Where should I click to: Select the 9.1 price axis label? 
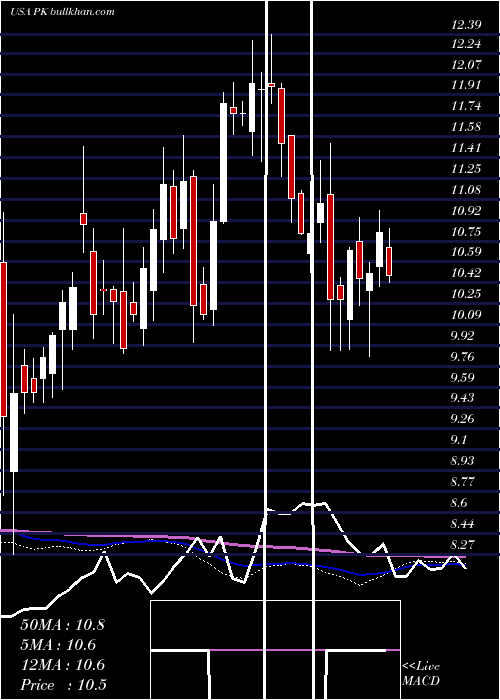tap(458, 440)
